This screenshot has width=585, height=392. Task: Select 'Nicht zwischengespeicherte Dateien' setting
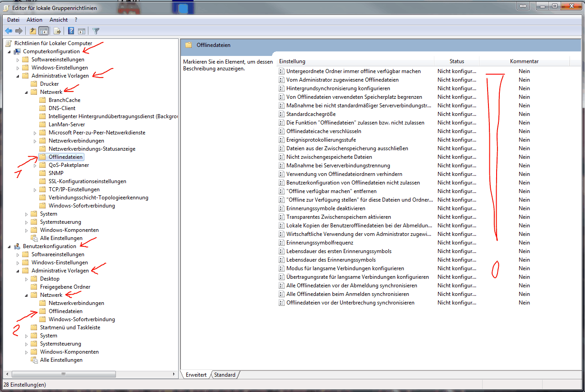(329, 157)
